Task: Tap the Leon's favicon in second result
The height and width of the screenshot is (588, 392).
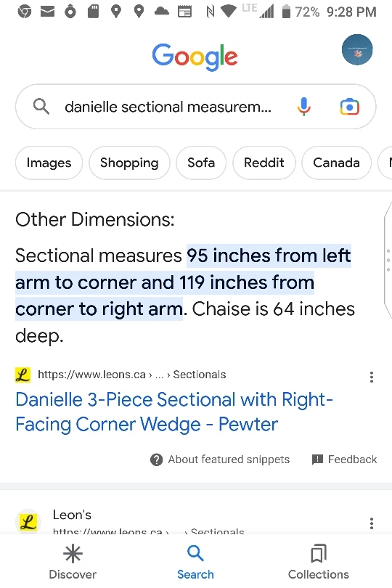Action: coord(28,522)
